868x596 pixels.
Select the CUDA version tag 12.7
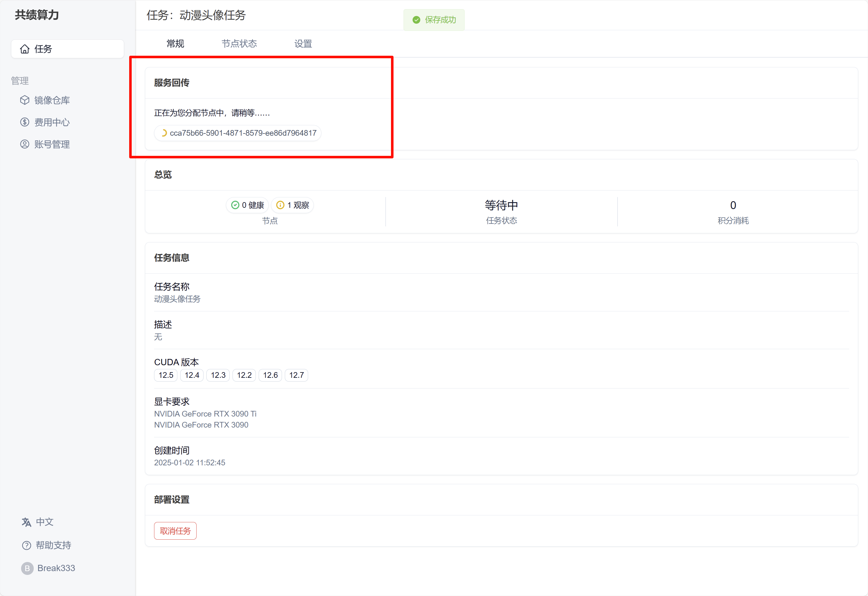[297, 375]
